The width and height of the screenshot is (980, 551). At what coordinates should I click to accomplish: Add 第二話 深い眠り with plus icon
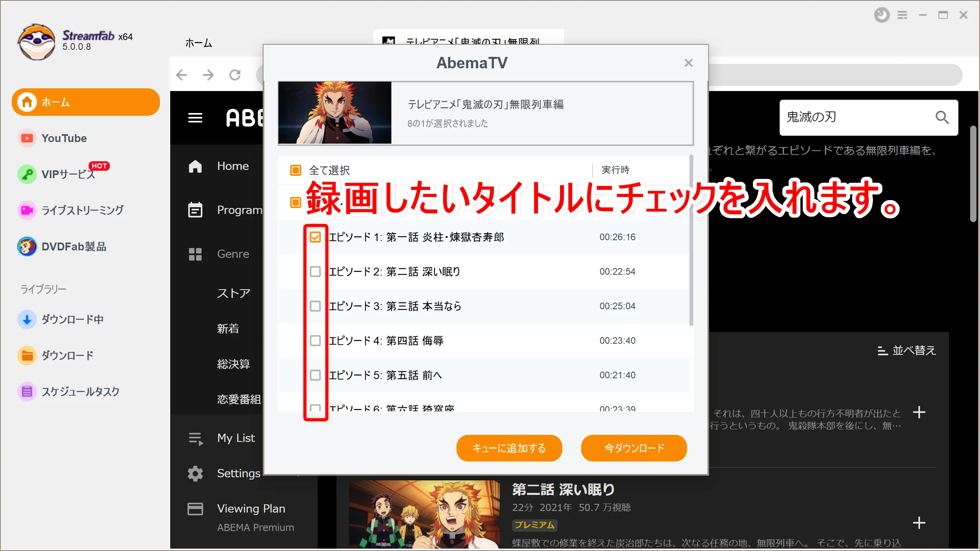pyautogui.click(x=919, y=523)
